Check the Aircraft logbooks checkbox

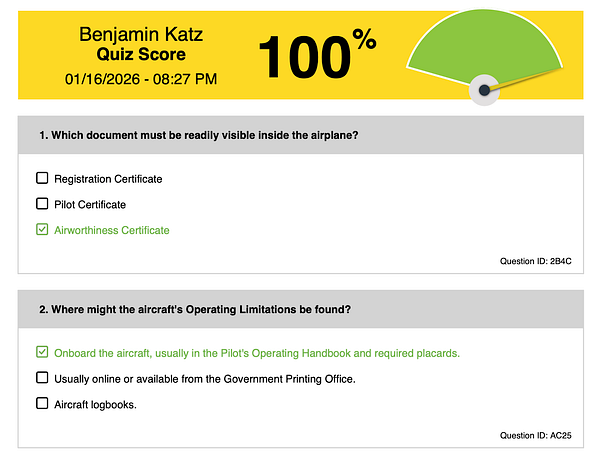click(x=42, y=404)
